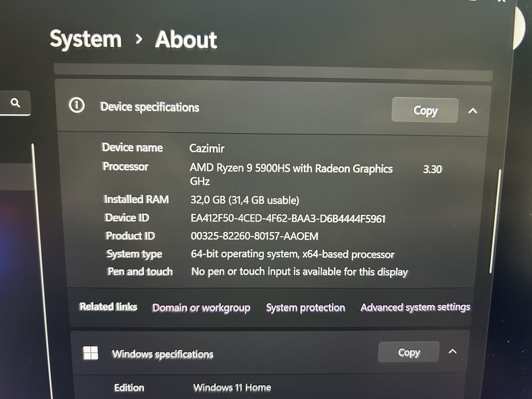Click the settings page vertical scrollbar
Image resolution: width=532 pixels, height=399 pixels.
[496, 221]
